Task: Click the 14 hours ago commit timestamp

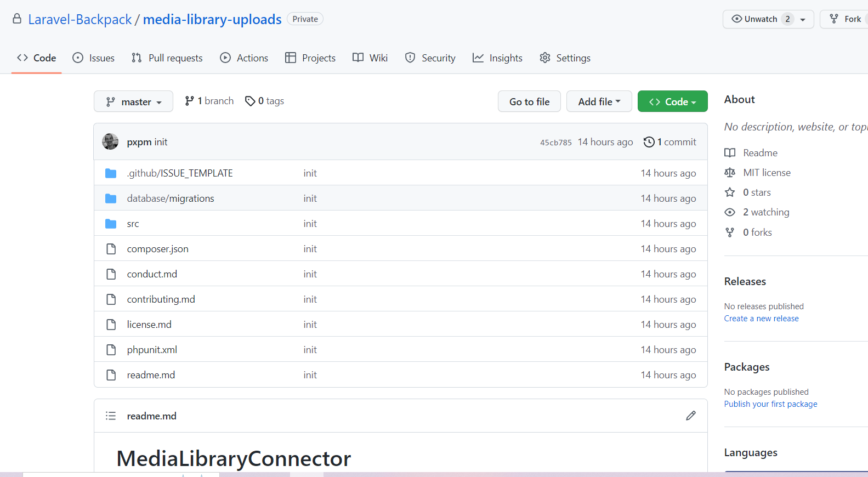Action: coord(605,142)
